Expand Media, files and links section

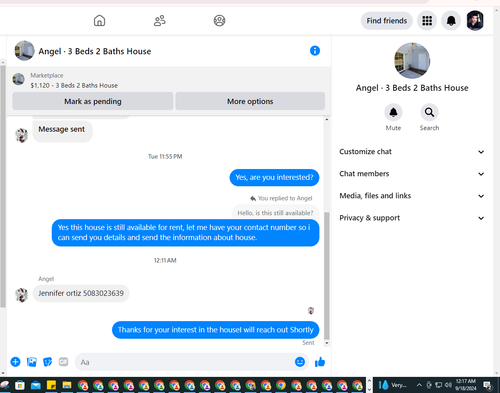pyautogui.click(x=412, y=196)
